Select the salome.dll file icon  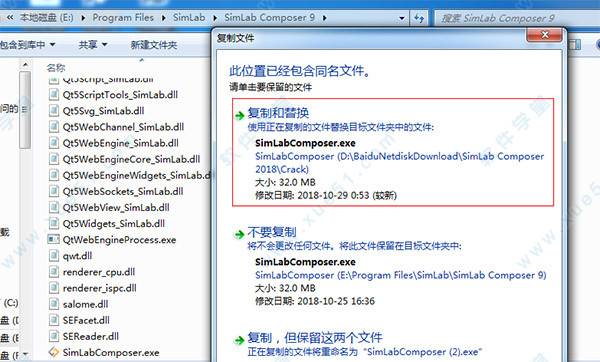pyautogui.click(x=54, y=304)
